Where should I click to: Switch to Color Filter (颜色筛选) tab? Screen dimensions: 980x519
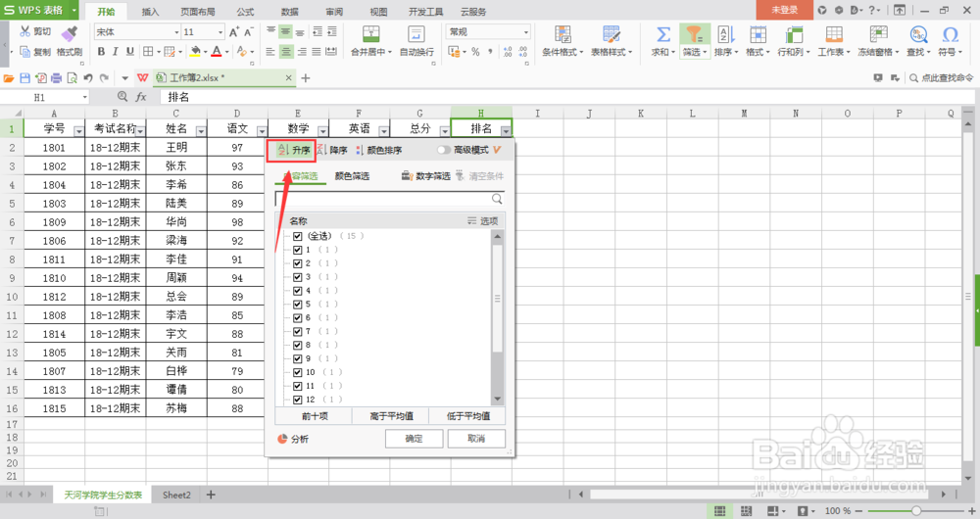tap(352, 176)
